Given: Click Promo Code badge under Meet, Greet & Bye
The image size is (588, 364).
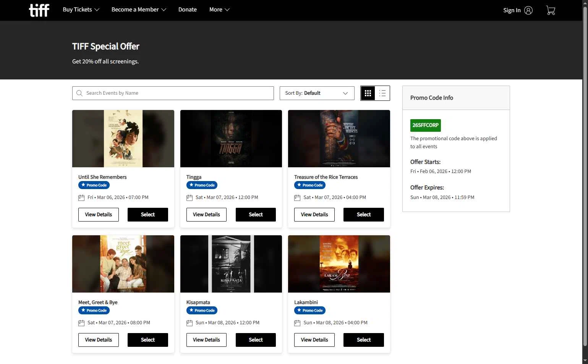Looking at the screenshot, I should point(94,311).
